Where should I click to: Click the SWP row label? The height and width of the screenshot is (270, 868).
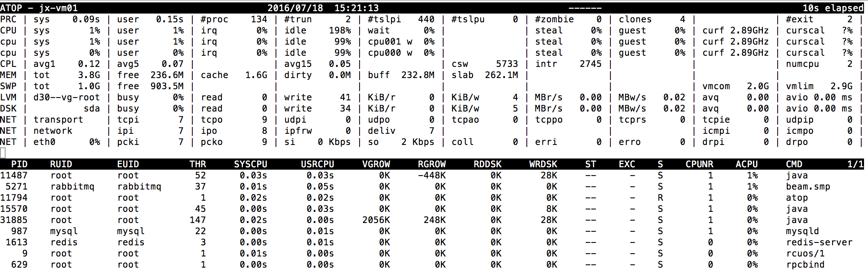(x=8, y=86)
